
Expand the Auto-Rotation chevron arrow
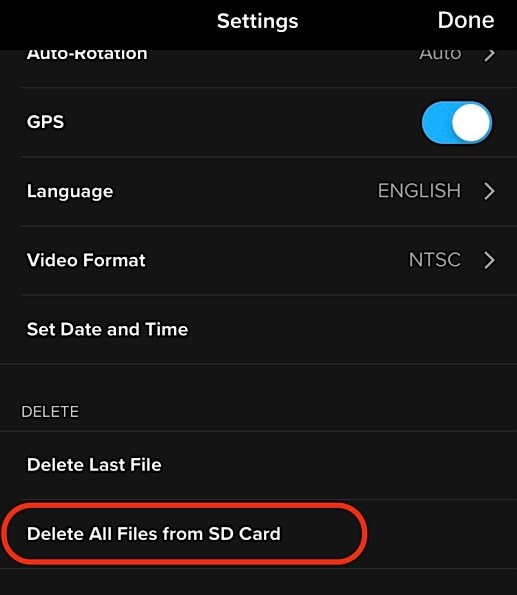coord(489,55)
